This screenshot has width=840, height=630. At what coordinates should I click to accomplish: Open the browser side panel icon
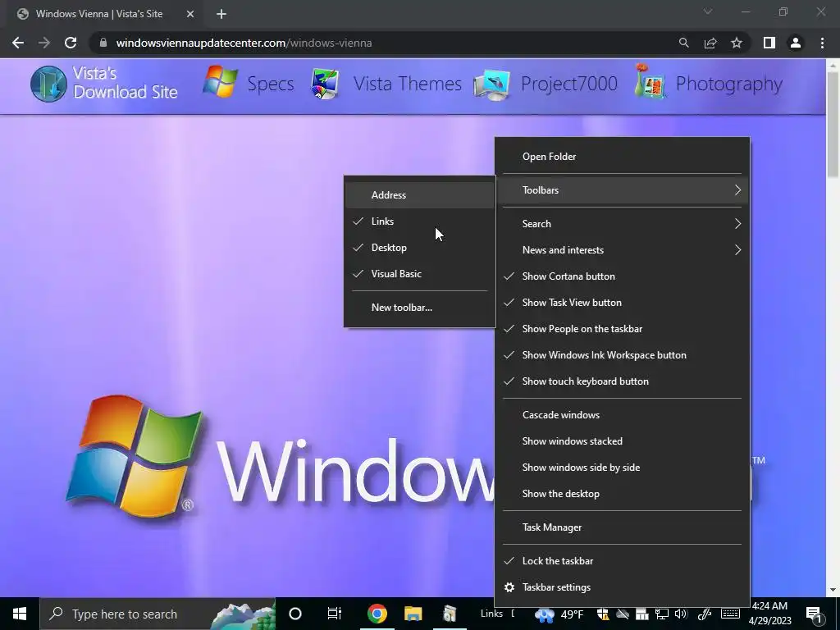coord(769,43)
